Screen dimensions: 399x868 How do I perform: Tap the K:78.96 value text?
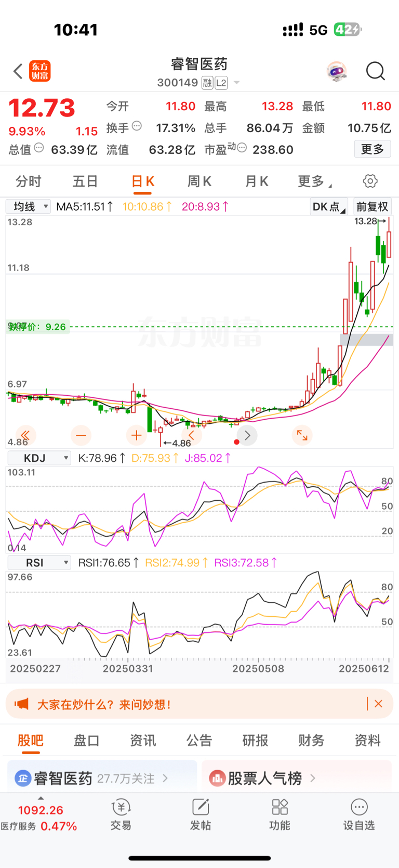pos(102,458)
